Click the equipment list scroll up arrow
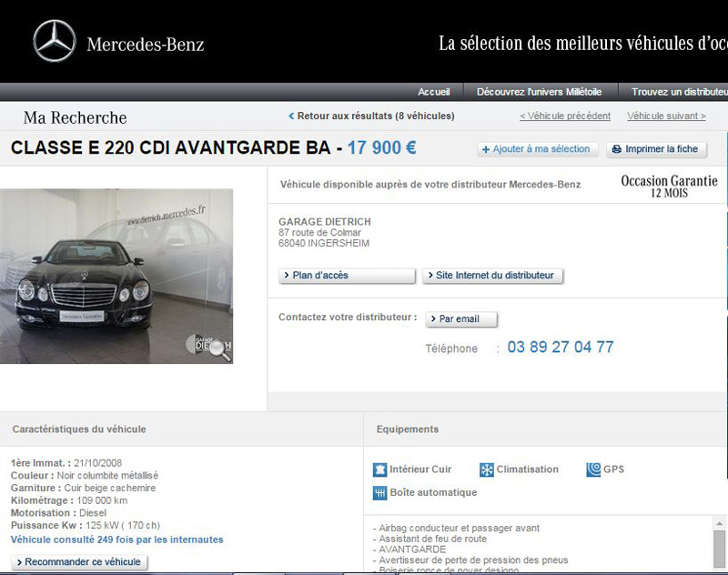This screenshot has width=728, height=575. pyautogui.click(x=719, y=523)
